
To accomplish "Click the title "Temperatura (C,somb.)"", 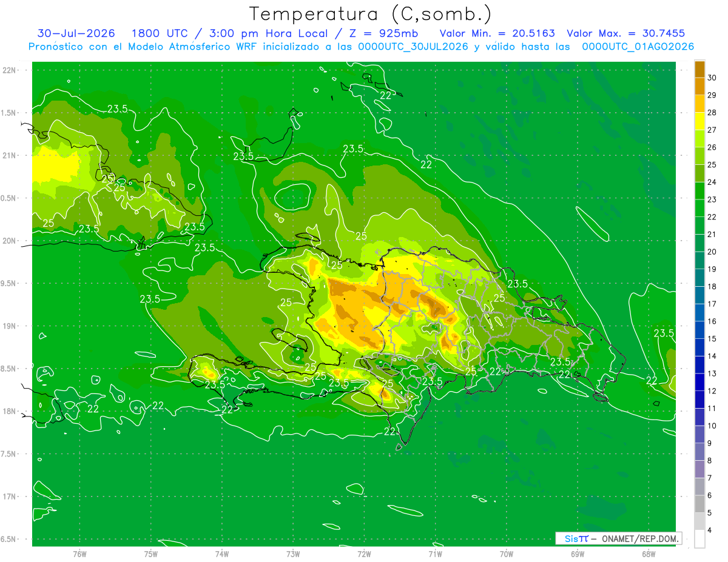I will pyautogui.click(x=370, y=14).
